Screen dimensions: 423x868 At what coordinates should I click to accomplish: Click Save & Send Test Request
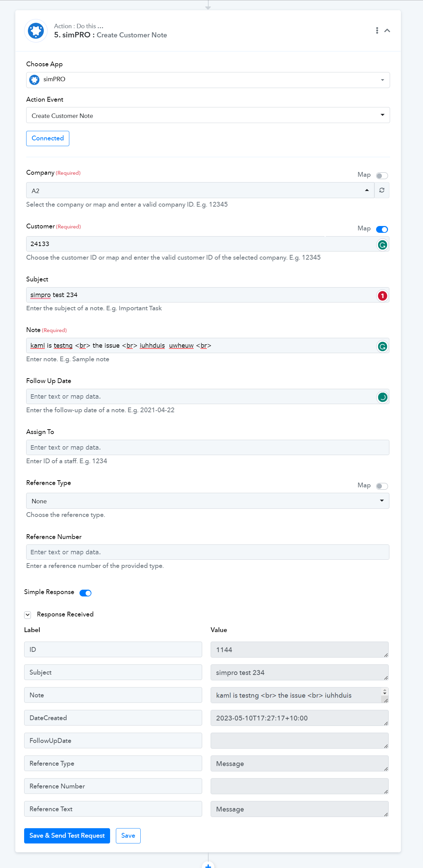[67, 836]
